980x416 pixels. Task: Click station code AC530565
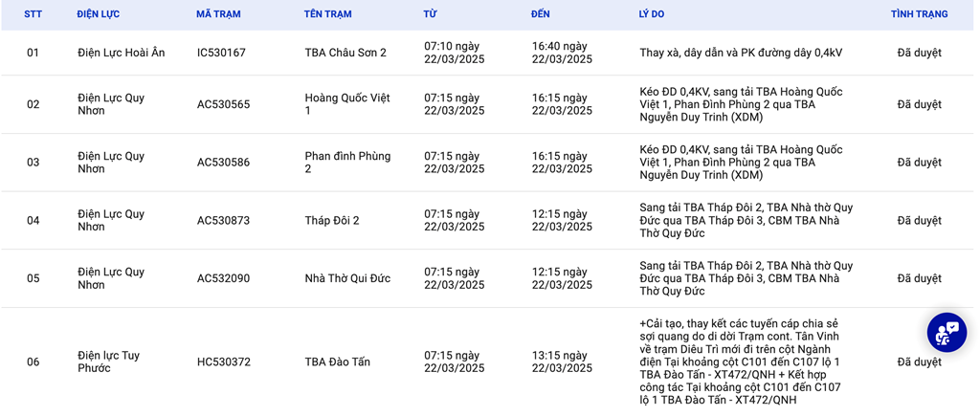[x=223, y=104]
